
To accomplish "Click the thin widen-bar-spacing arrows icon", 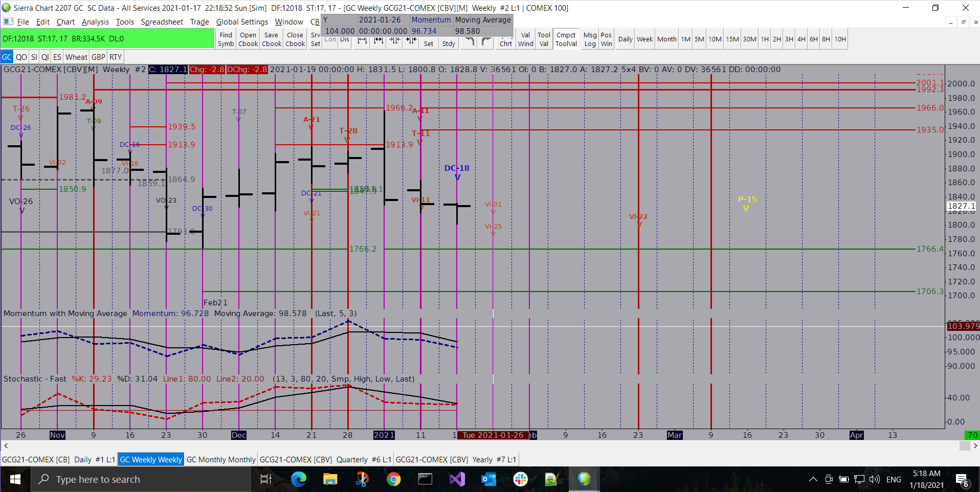I will 362,41.
